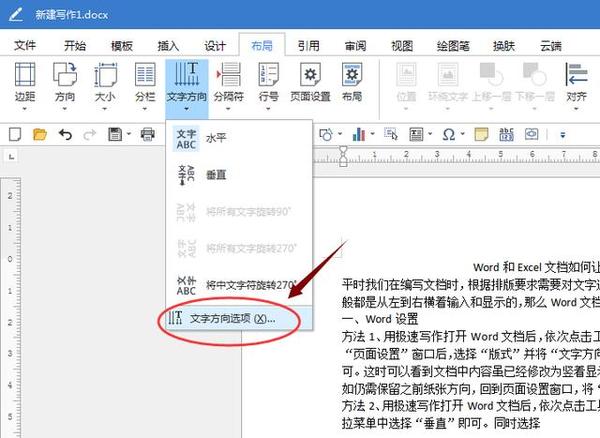This screenshot has width=600, height=438.
Task: Insert a symbol with Omega icon
Action: [448, 135]
